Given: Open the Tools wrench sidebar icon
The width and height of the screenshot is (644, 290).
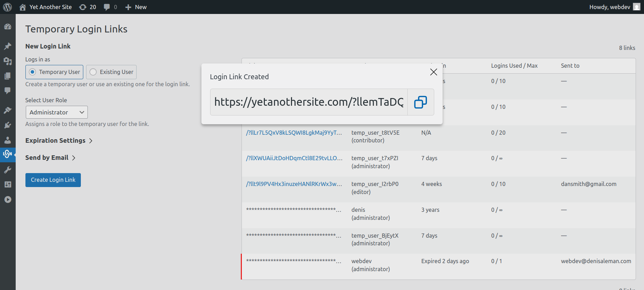Looking at the screenshot, I should point(8,170).
